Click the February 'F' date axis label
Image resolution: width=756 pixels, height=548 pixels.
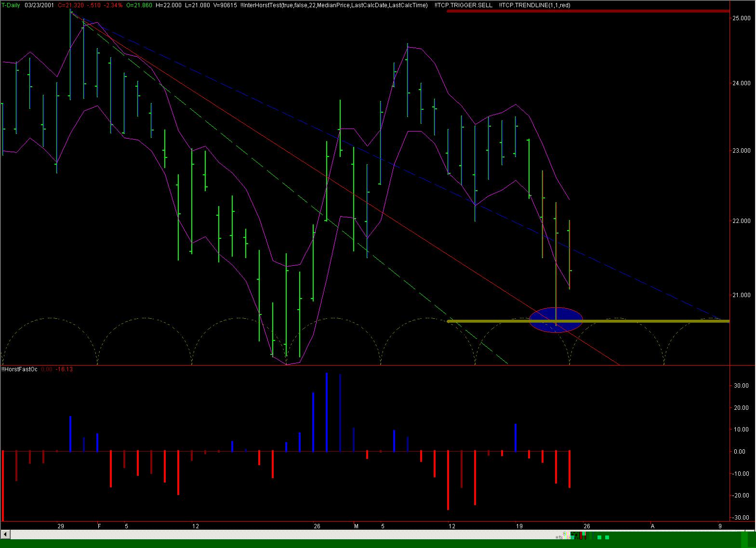[x=99, y=526]
